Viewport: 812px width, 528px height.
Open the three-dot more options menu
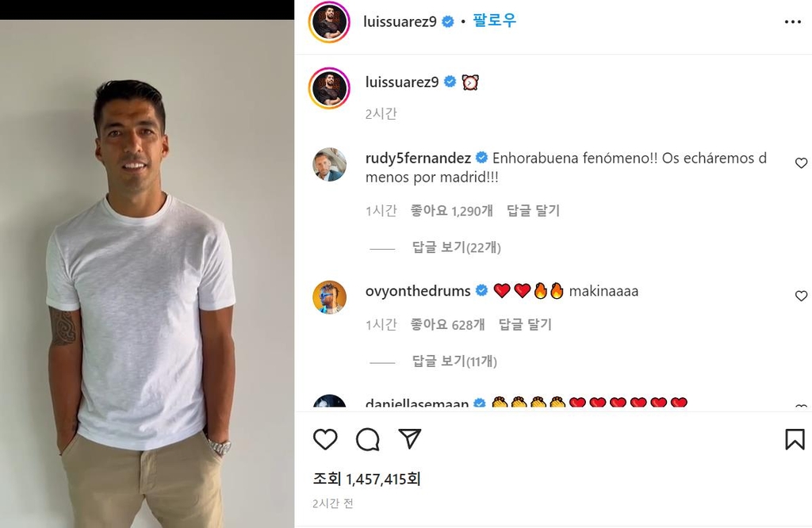[793, 22]
